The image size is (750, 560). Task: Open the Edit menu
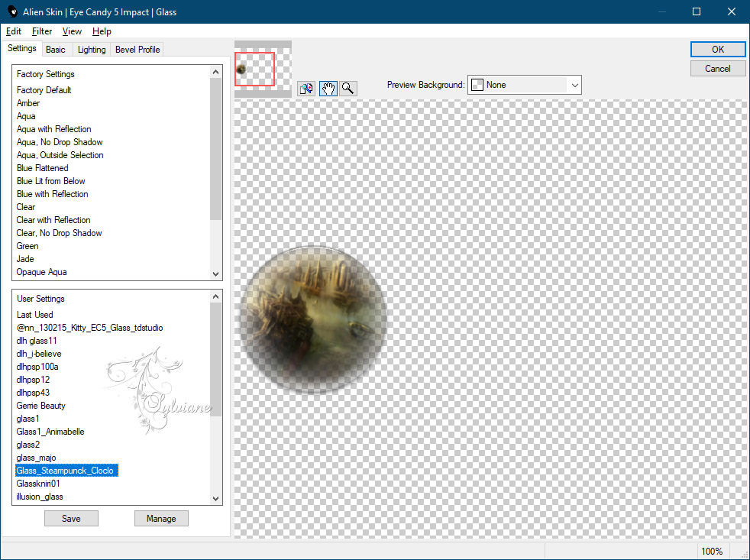click(x=14, y=31)
